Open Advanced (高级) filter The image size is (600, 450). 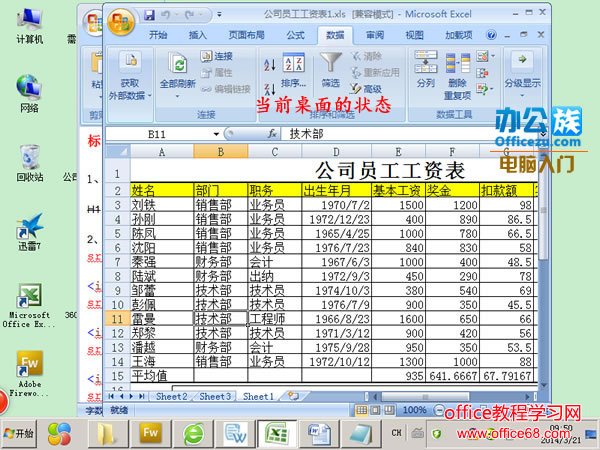(366, 89)
